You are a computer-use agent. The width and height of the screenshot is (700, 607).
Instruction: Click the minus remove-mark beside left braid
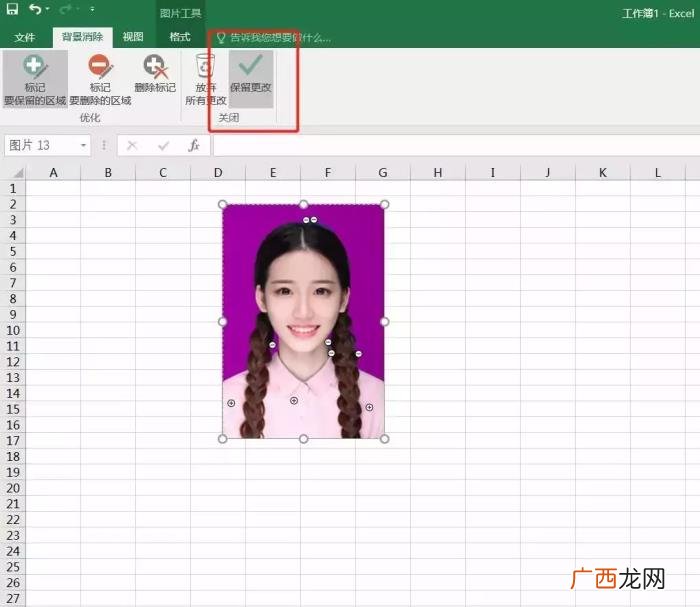pyautogui.click(x=272, y=345)
